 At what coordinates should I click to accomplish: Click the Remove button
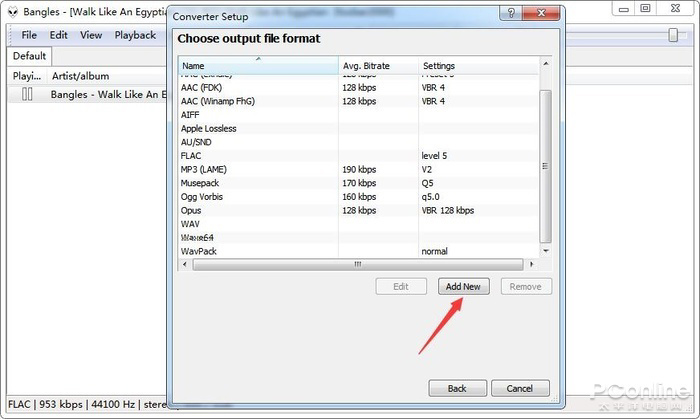pos(526,286)
